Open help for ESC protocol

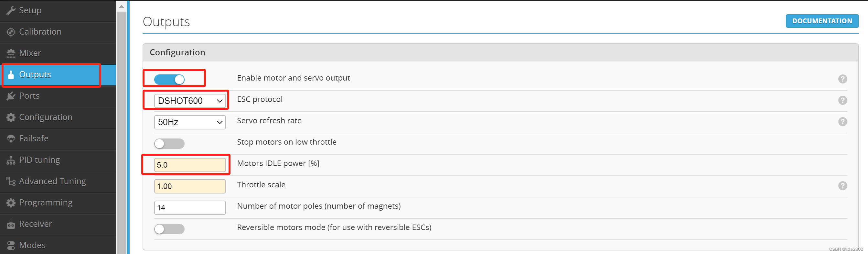(x=842, y=100)
